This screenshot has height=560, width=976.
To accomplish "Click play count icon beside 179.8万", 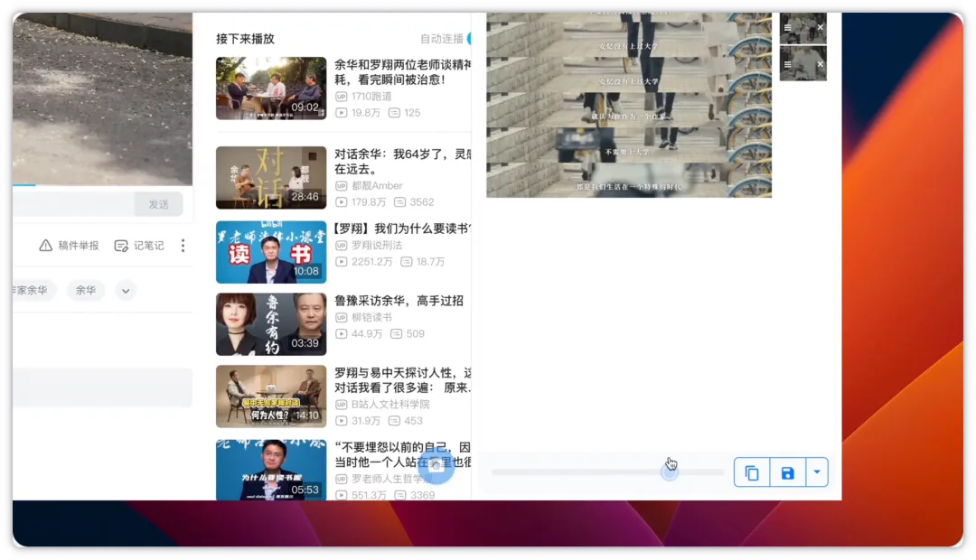I will [341, 202].
